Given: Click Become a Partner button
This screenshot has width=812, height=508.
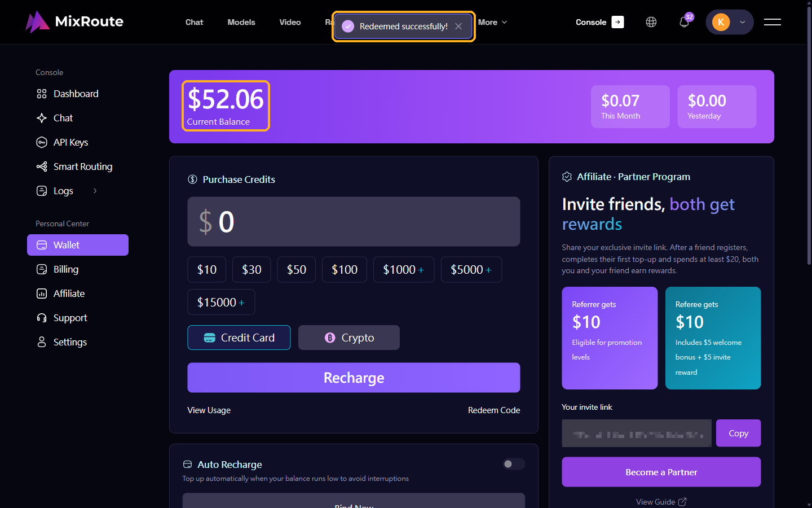Looking at the screenshot, I should (661, 472).
